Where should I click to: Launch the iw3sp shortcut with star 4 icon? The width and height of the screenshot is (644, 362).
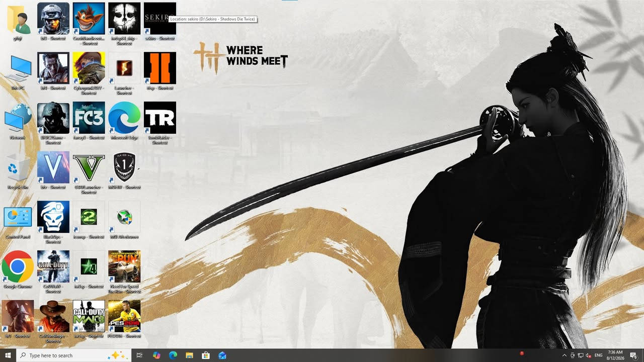[89, 267]
